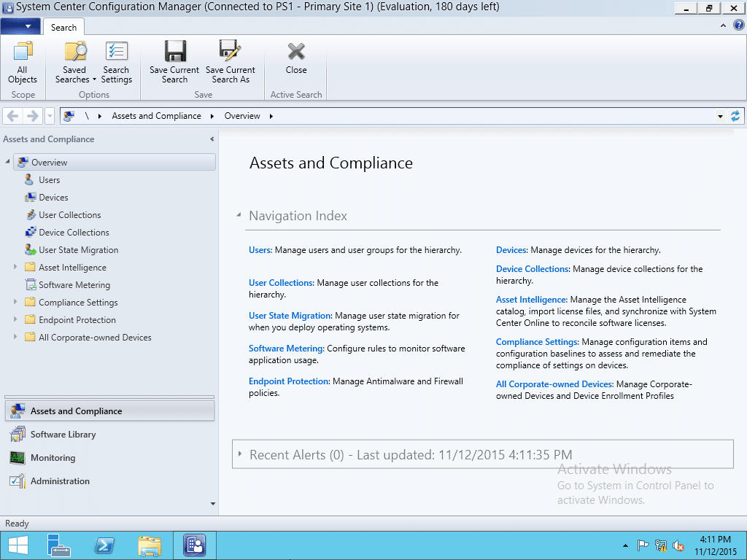Open the Software Library workspace

(x=63, y=435)
